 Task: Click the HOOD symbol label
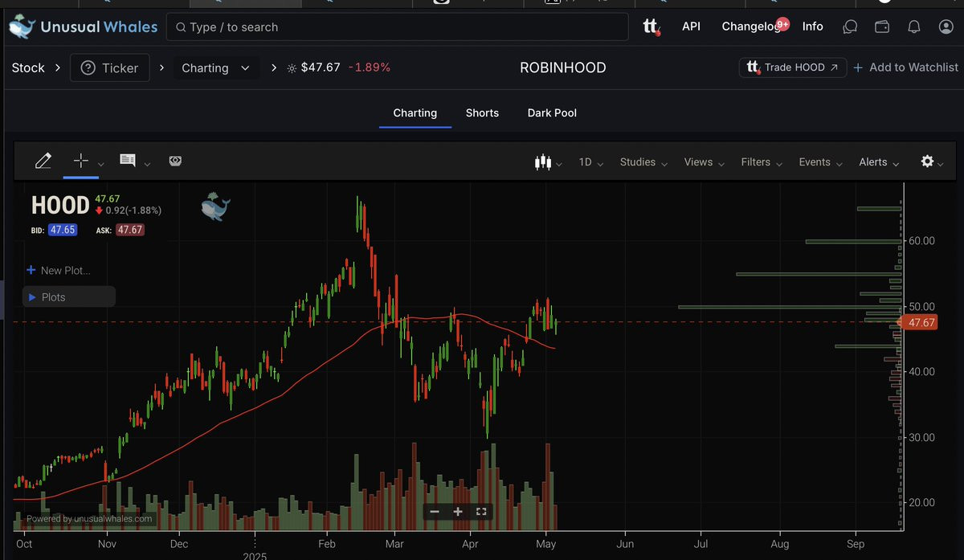60,206
